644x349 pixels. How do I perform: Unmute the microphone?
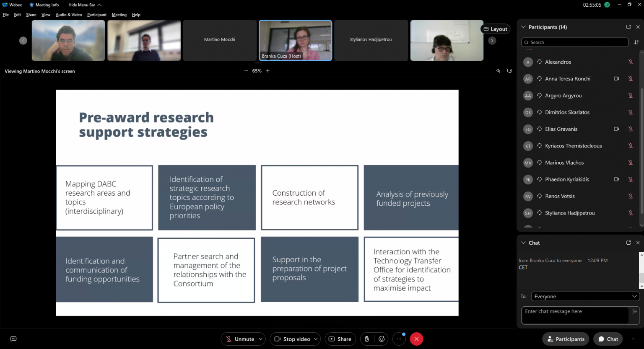click(240, 339)
